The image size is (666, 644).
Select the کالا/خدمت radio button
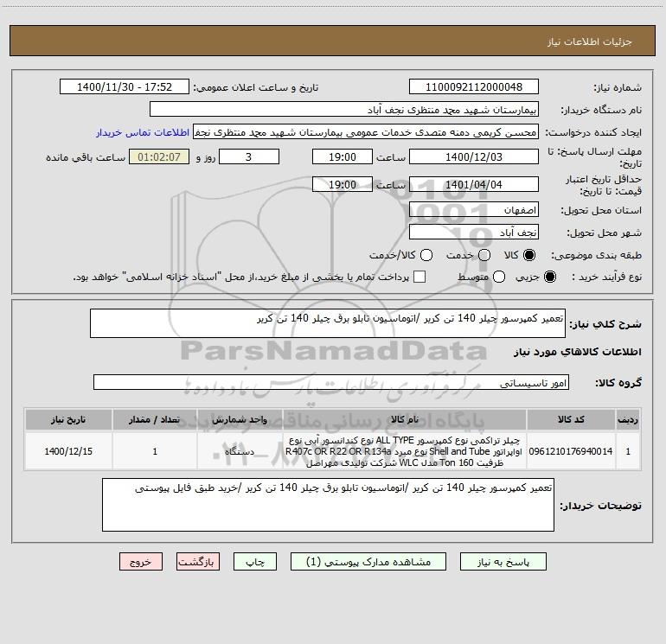pos(426,255)
